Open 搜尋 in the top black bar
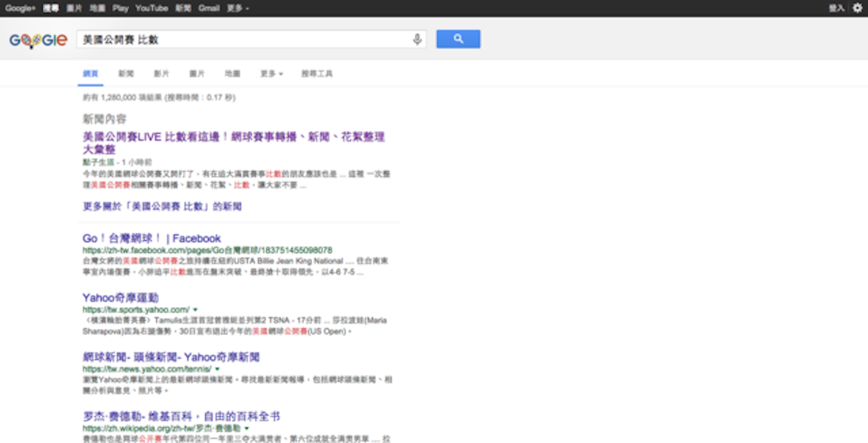This screenshot has height=443, width=868. pos(51,8)
